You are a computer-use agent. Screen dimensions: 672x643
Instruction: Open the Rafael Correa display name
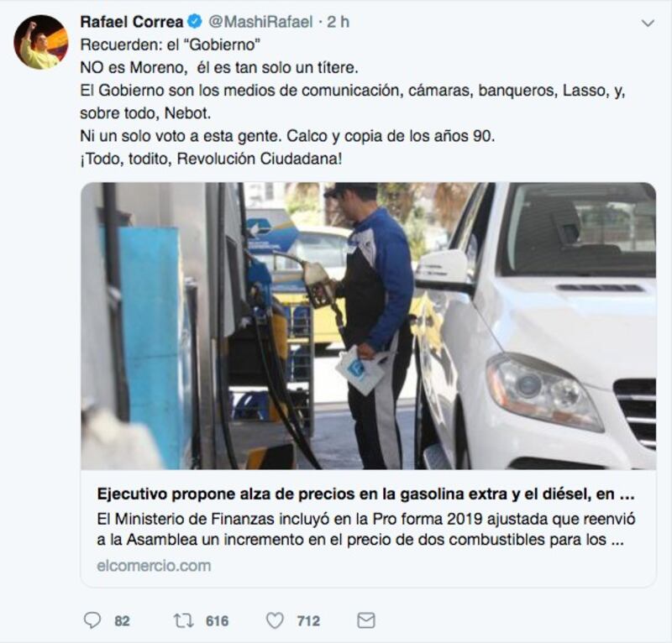pyautogui.click(x=132, y=22)
